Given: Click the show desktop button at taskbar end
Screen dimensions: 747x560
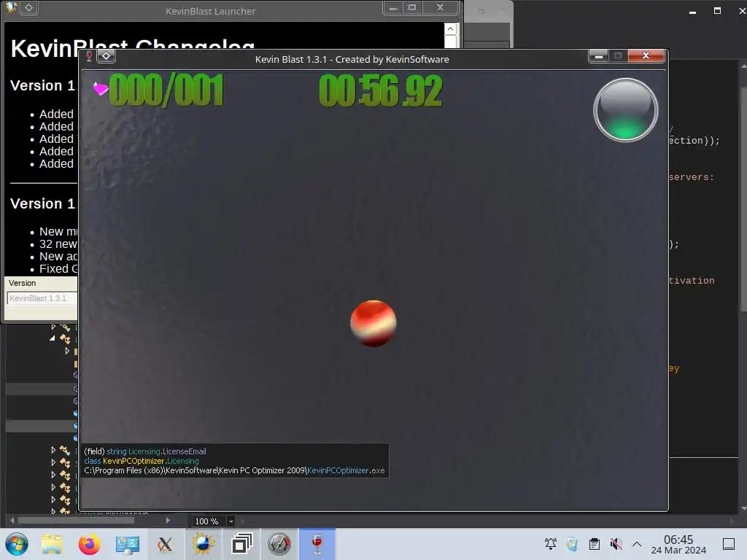Looking at the screenshot, I should [x=729, y=544].
